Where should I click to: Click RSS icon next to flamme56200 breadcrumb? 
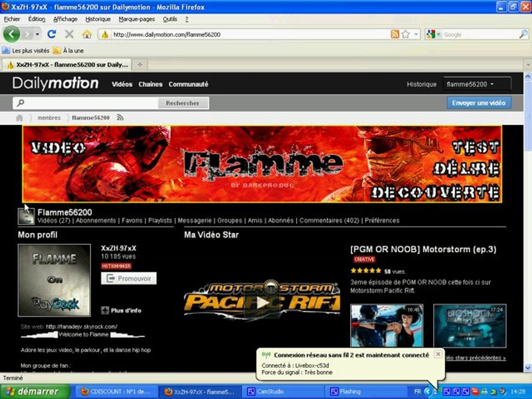120,117
